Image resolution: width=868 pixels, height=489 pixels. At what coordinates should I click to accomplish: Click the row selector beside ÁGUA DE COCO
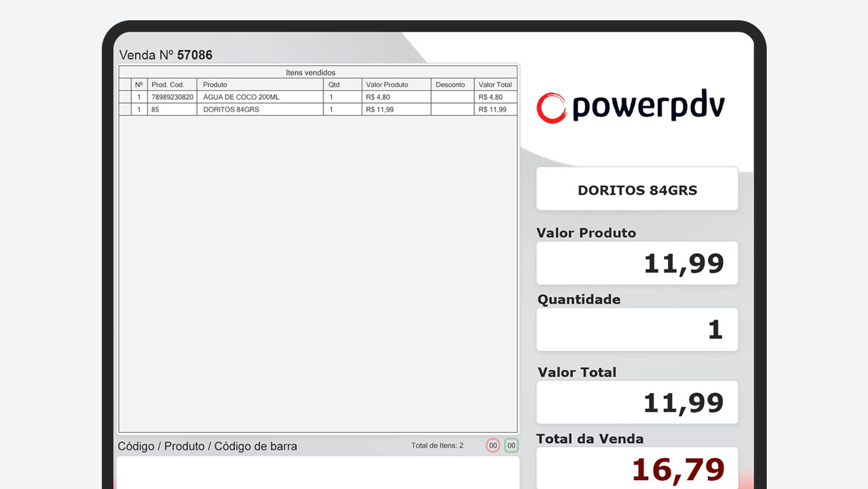click(x=125, y=97)
